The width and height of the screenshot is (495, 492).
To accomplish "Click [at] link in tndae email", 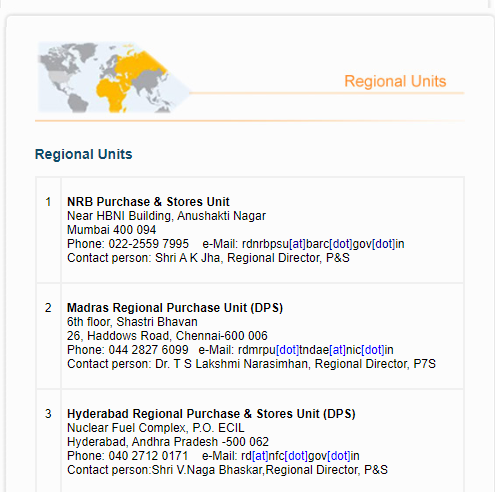I will point(337,350).
